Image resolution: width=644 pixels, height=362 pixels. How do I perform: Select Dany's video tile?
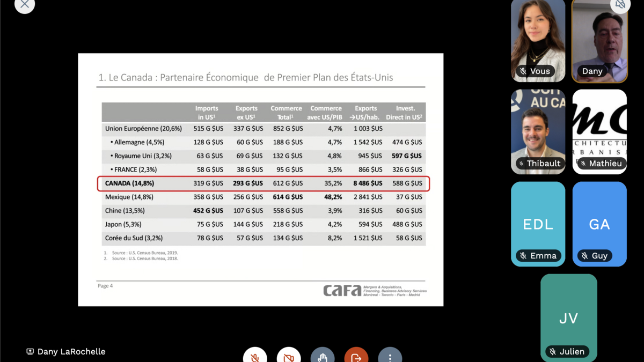tap(599, 41)
